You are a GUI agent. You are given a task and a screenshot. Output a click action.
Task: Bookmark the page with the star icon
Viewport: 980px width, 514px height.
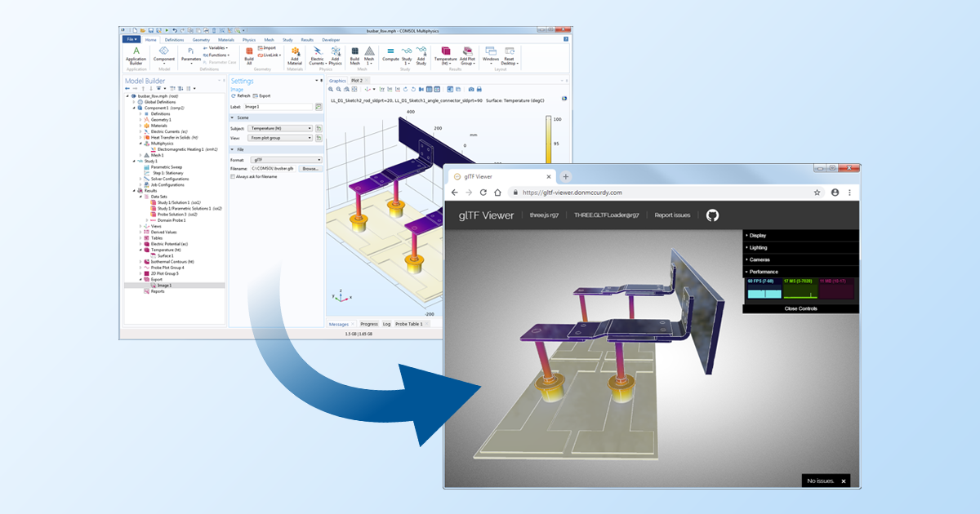click(x=817, y=193)
